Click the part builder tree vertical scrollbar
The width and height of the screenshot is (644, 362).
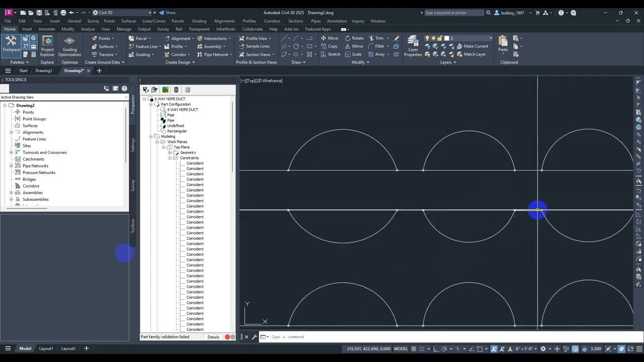click(232, 137)
